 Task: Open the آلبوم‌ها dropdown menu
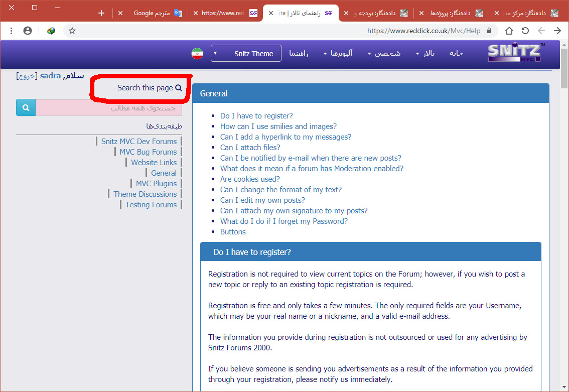coord(338,53)
